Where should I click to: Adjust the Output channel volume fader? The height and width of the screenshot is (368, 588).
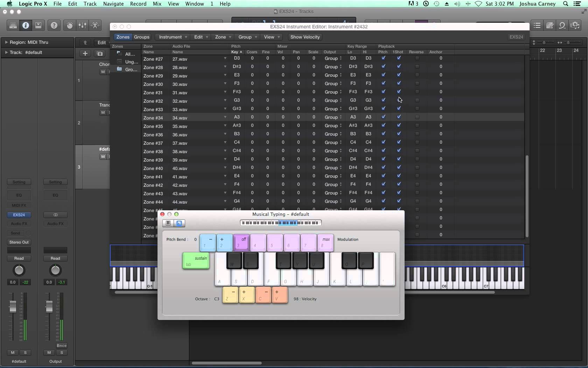click(49, 306)
